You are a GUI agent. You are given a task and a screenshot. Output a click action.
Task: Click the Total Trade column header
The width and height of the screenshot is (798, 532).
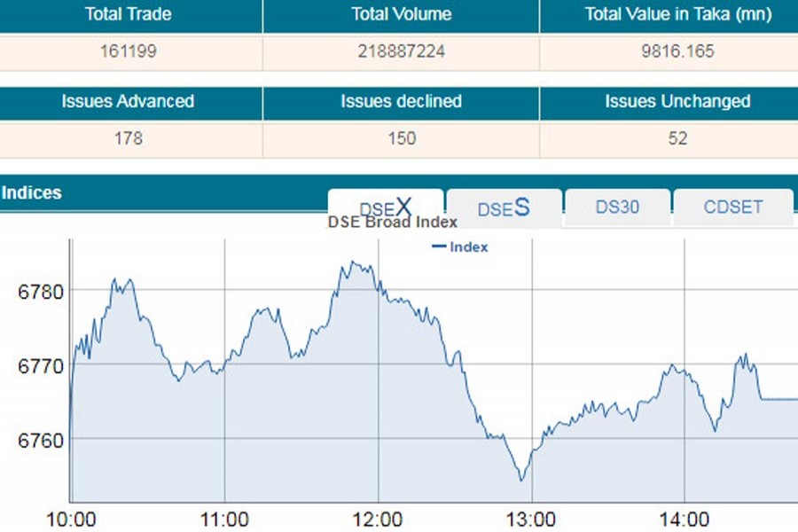pos(128,14)
